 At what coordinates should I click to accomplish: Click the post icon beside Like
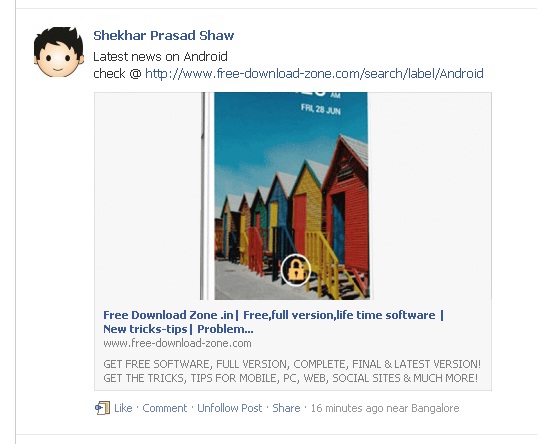102,408
